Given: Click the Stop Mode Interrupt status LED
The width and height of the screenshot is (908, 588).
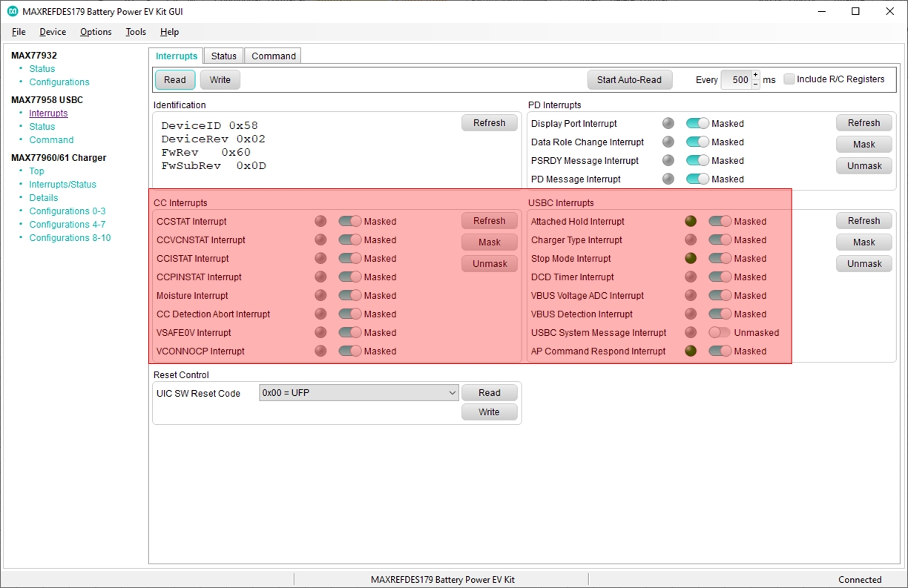Looking at the screenshot, I should point(691,258).
